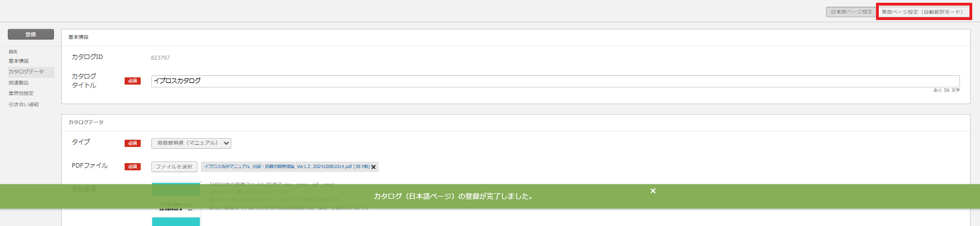Focus the カタログタイトル text field
This screenshot has height=226, width=980.
click(555, 81)
